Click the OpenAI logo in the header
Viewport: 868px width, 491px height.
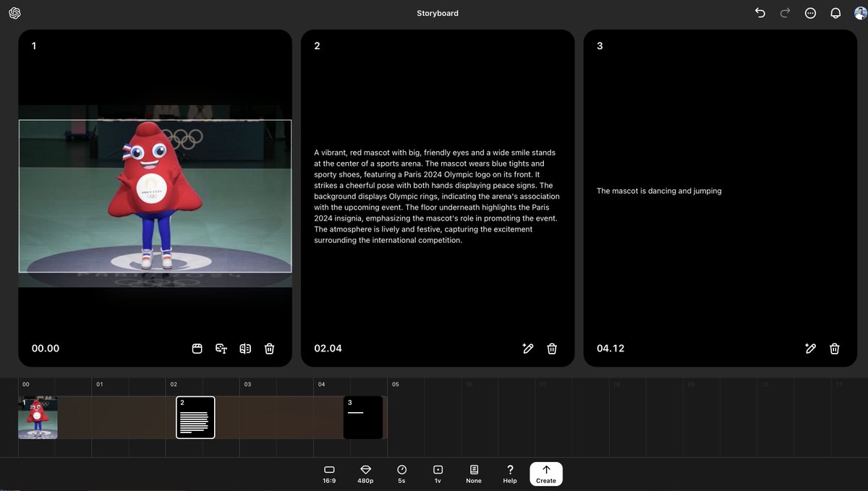coord(14,13)
